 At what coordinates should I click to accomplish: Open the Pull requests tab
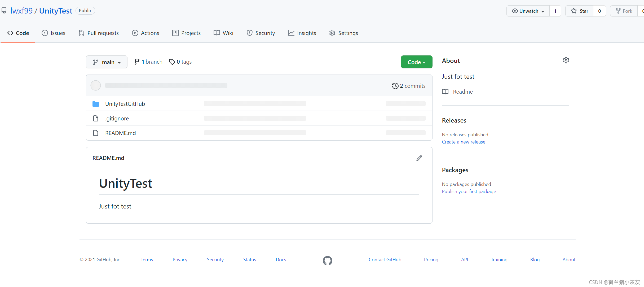coord(99,33)
